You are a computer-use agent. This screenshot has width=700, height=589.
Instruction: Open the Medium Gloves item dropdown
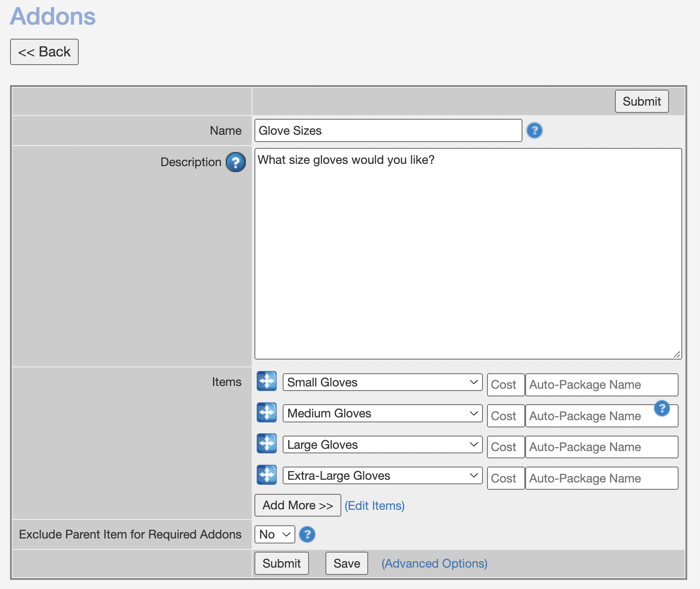382,413
